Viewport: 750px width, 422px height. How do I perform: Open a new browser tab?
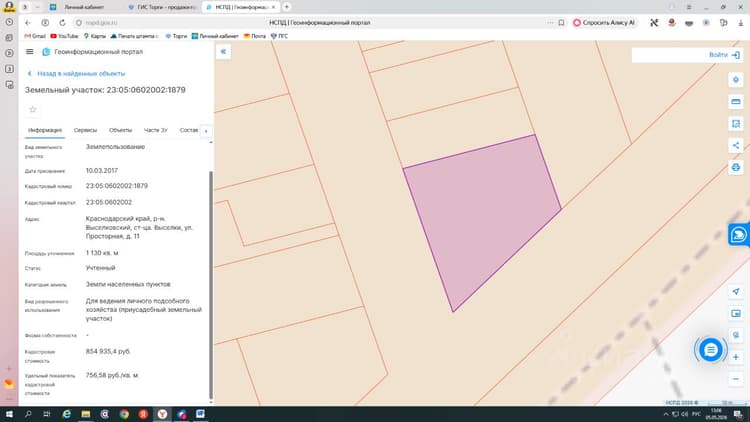(x=287, y=7)
